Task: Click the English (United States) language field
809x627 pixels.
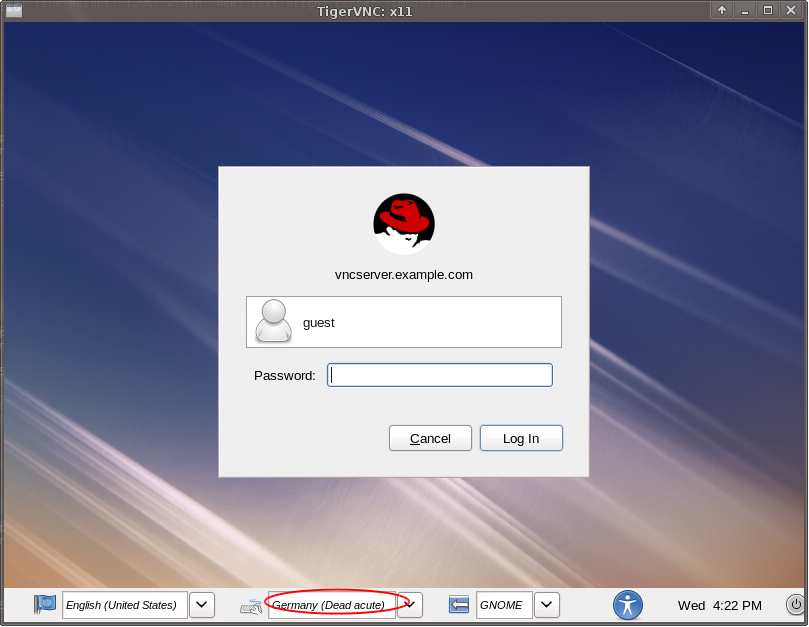Action: click(123, 604)
